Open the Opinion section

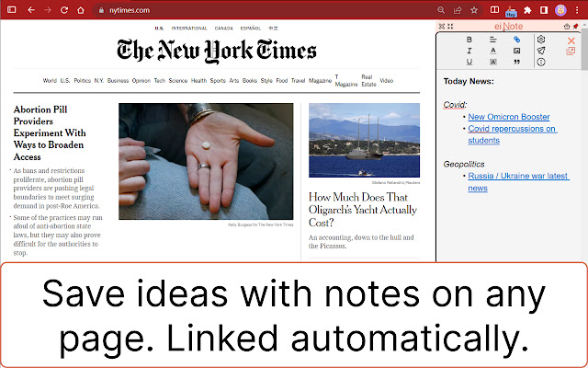[x=141, y=80]
